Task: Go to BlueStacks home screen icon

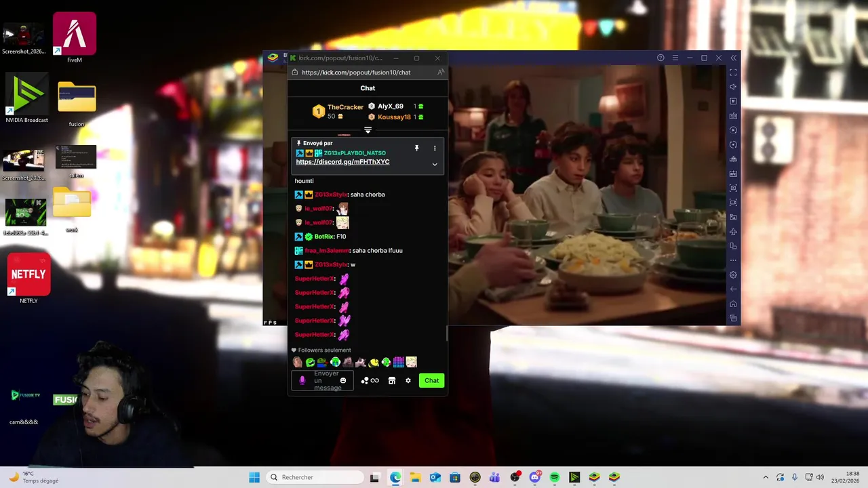Action: click(x=733, y=304)
